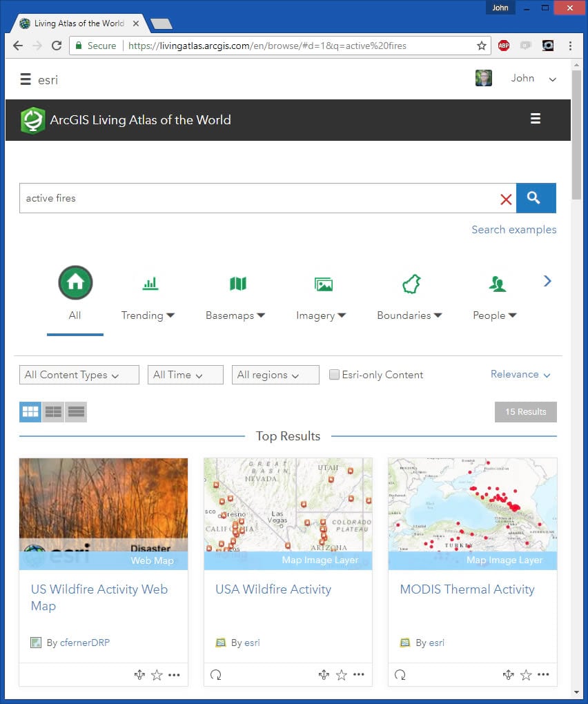Open the ABP Adblock Plus extension
The image size is (588, 704).
[x=504, y=46]
